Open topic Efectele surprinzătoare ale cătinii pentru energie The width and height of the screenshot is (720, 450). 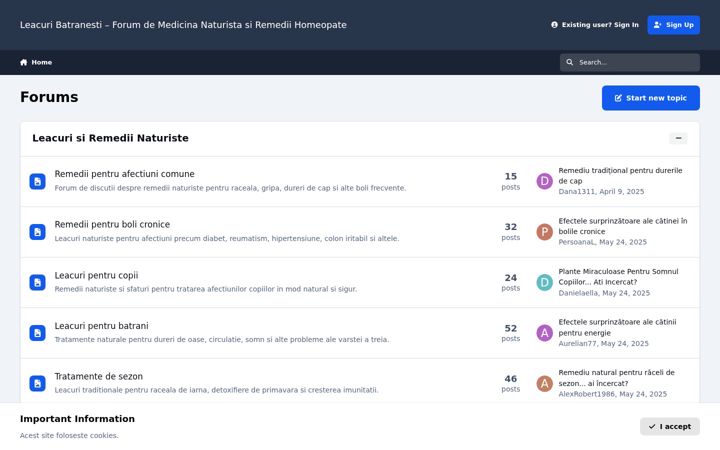(x=617, y=327)
